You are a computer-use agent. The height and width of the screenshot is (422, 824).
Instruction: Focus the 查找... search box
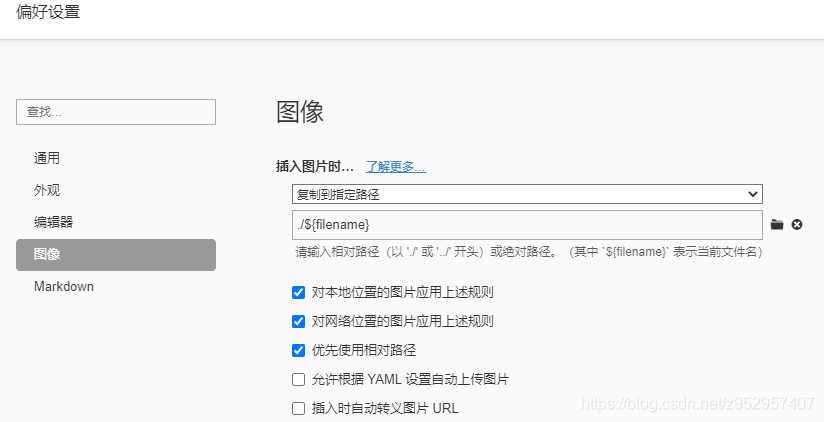coord(116,112)
